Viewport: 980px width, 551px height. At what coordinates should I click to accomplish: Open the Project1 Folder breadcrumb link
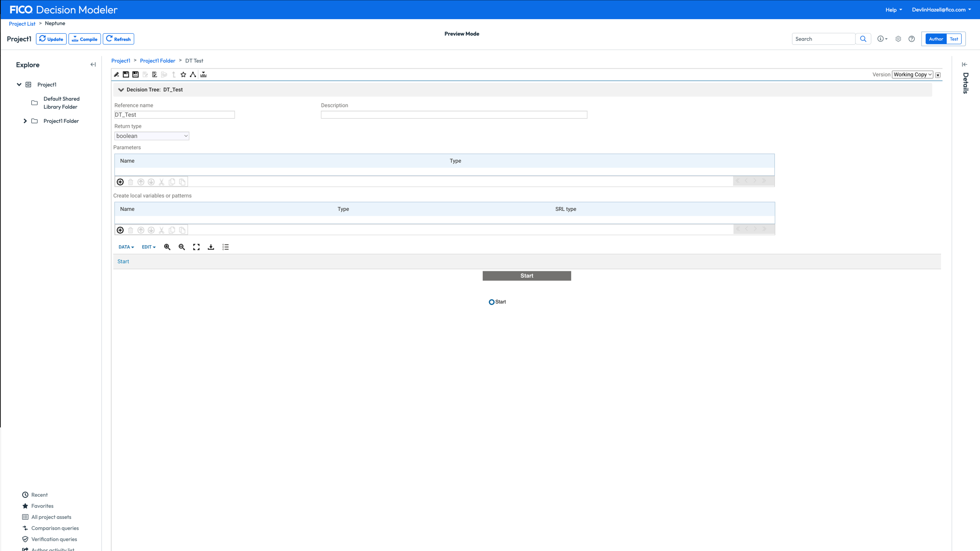click(x=157, y=61)
